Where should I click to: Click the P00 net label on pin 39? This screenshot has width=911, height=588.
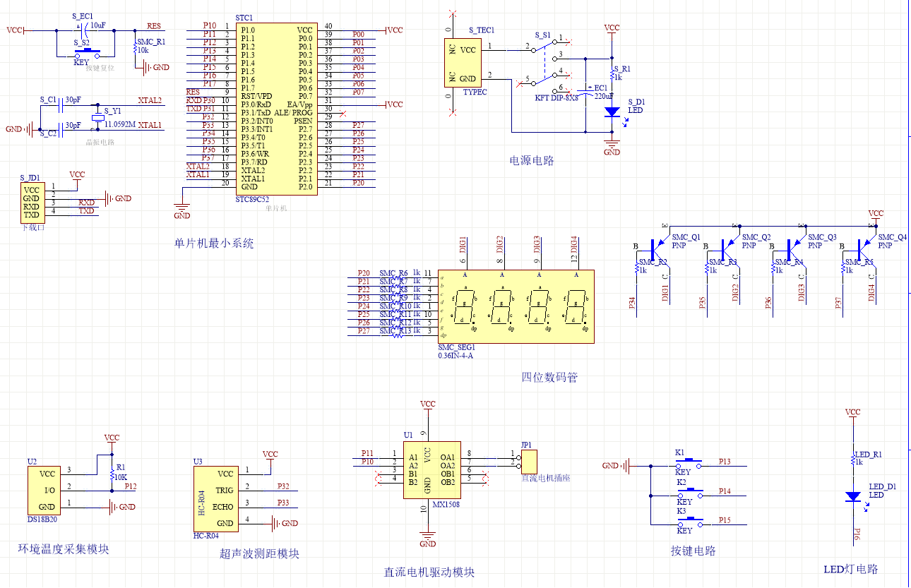[358, 34]
